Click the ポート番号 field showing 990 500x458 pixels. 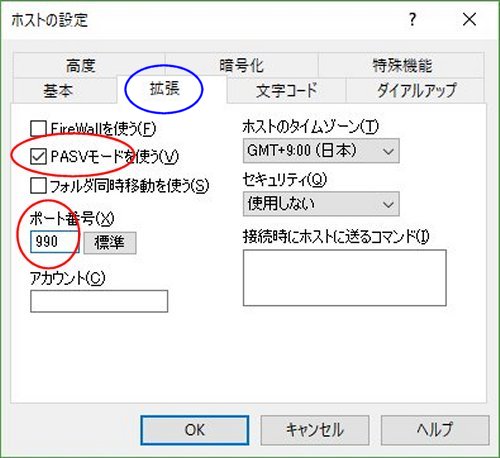[55, 242]
